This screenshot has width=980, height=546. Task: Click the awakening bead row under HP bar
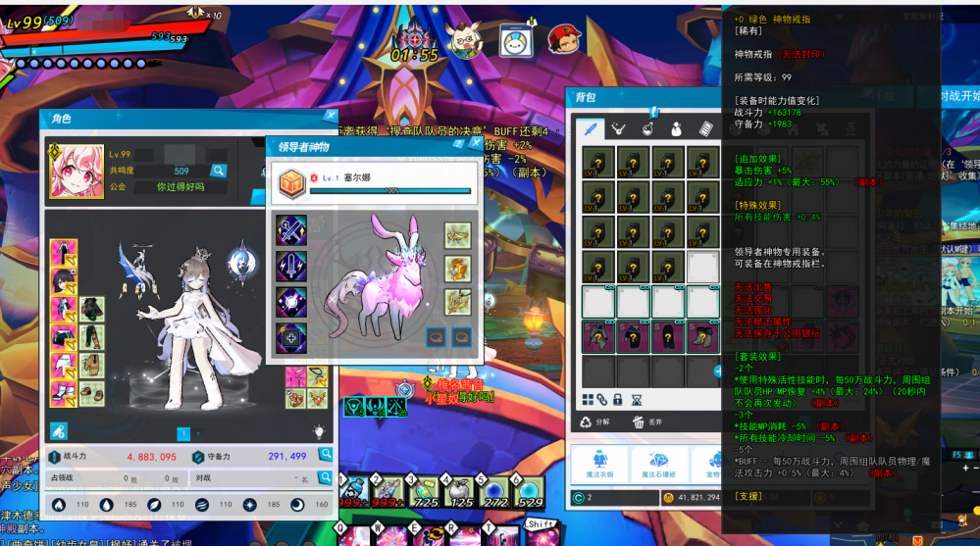tap(81, 63)
